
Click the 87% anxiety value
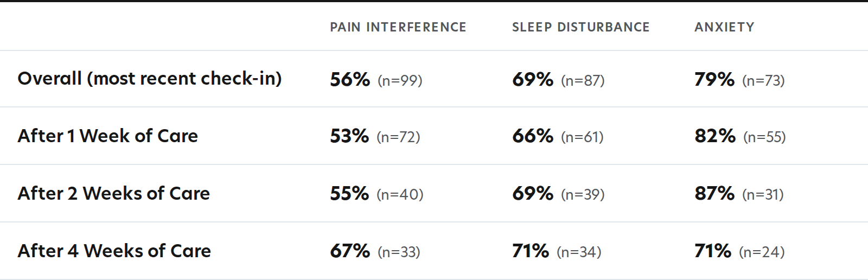(x=714, y=194)
